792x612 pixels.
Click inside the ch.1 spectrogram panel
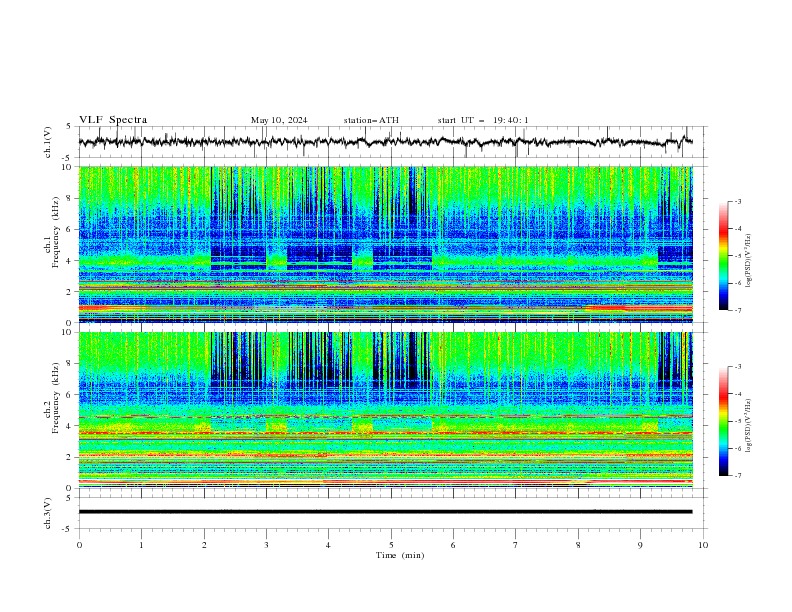coord(385,244)
